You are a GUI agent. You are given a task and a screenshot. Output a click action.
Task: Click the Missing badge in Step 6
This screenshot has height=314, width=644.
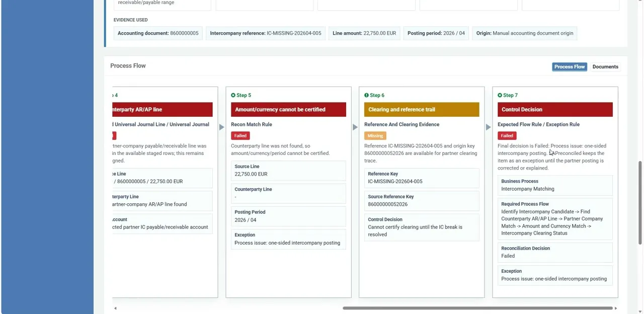tap(375, 135)
